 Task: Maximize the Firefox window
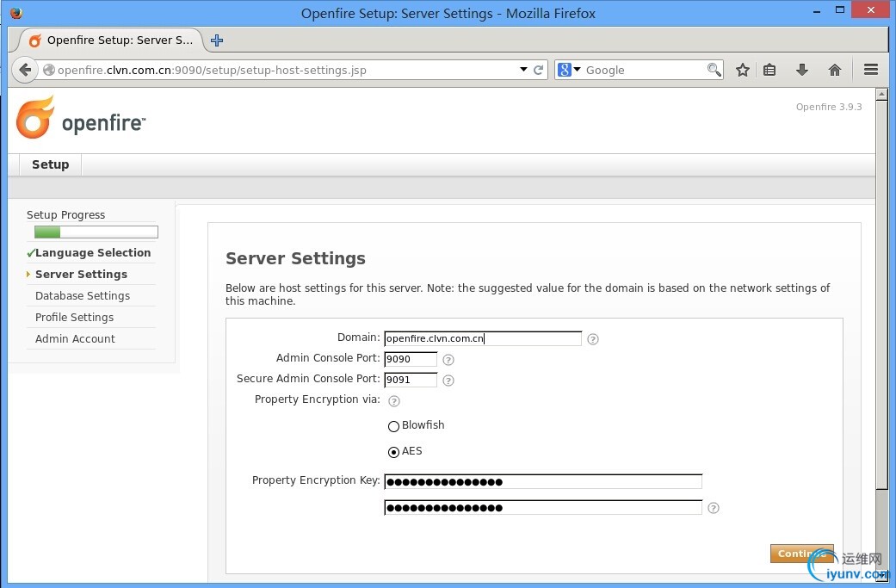[x=839, y=9]
